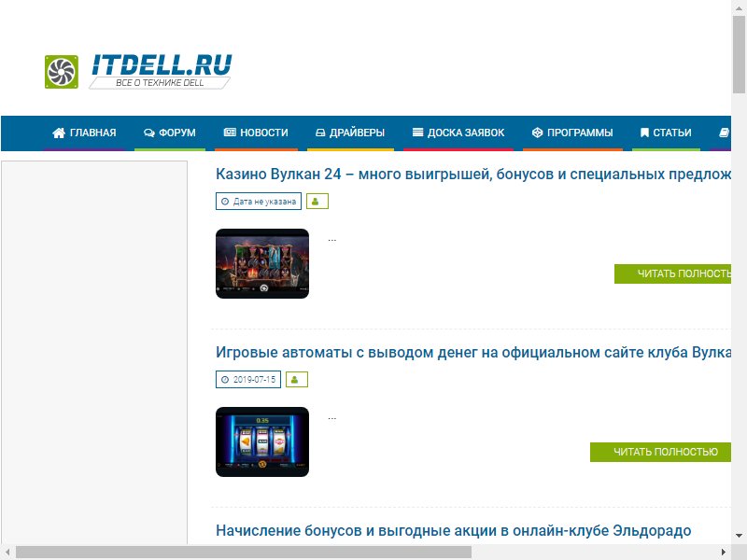Click the 2019-07-15 date badge
The image size is (747, 560).
248,380
